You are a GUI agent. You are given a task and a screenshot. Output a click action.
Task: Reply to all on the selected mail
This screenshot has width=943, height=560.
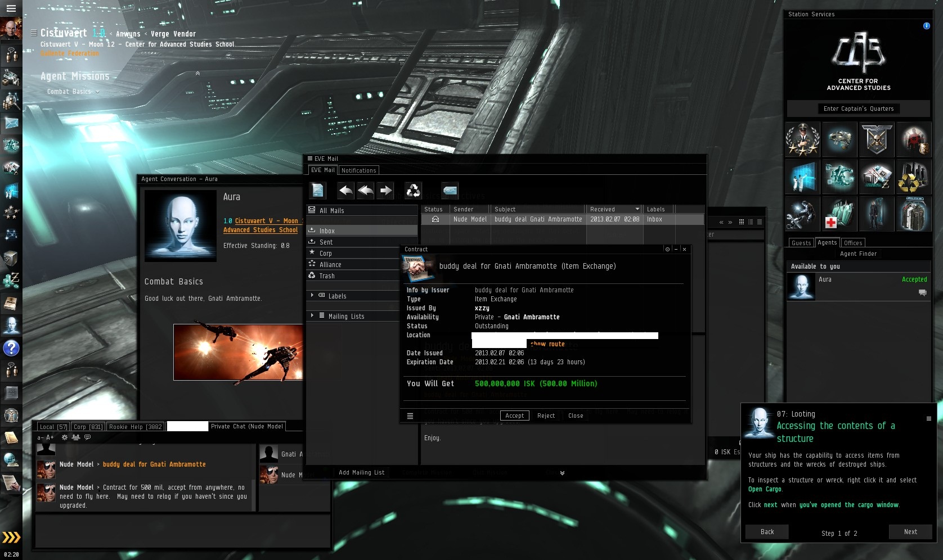pos(366,191)
